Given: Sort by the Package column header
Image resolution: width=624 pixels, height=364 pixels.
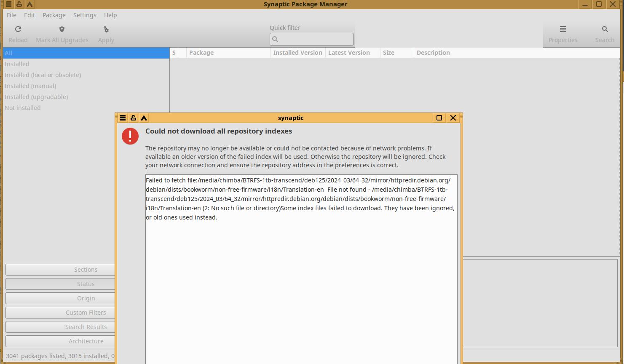Looking at the screenshot, I should pos(228,53).
